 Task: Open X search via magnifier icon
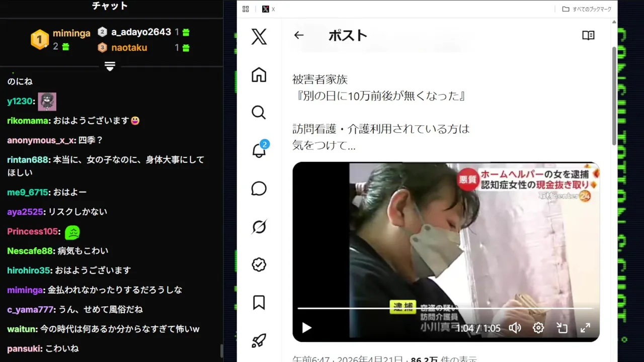click(x=259, y=113)
